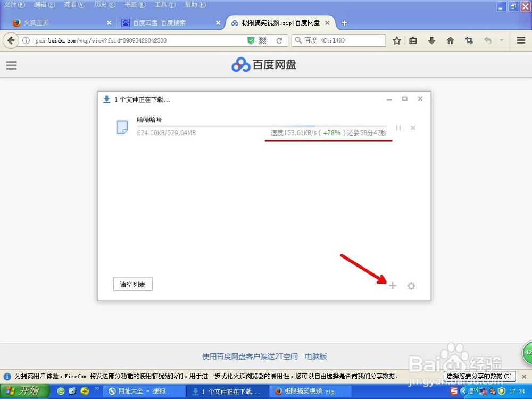Screen dimensions: 532x399
Task: Cancel the download with the X icon
Action: [x=413, y=128]
